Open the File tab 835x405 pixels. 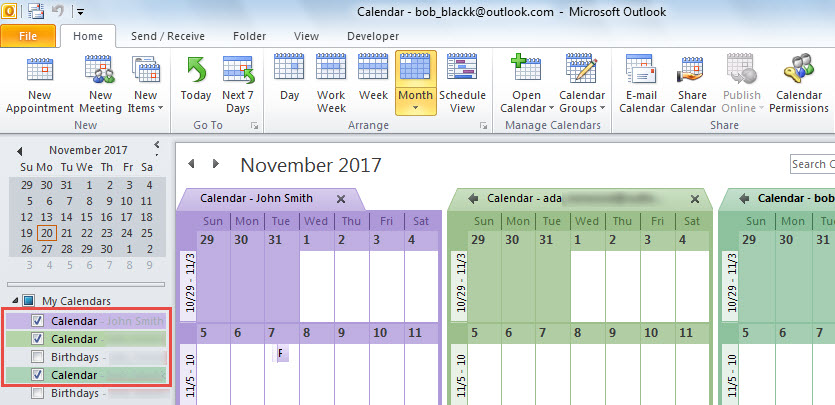point(28,36)
